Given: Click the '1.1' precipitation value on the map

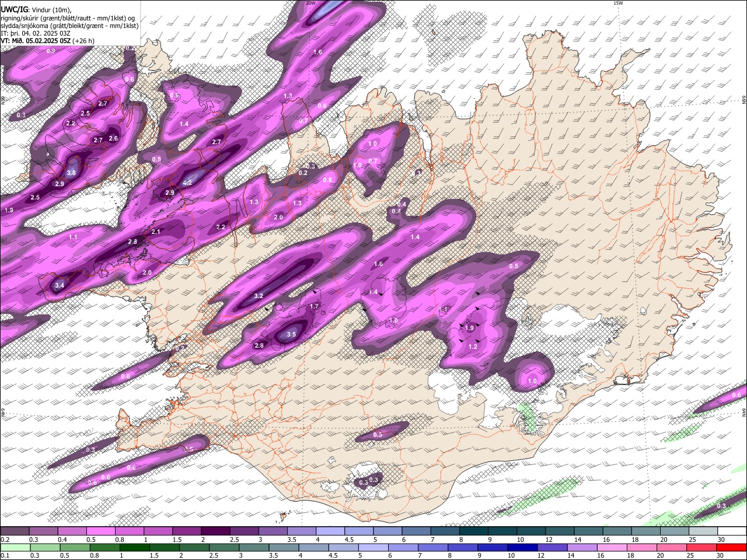Looking at the screenshot, I should (73, 237).
